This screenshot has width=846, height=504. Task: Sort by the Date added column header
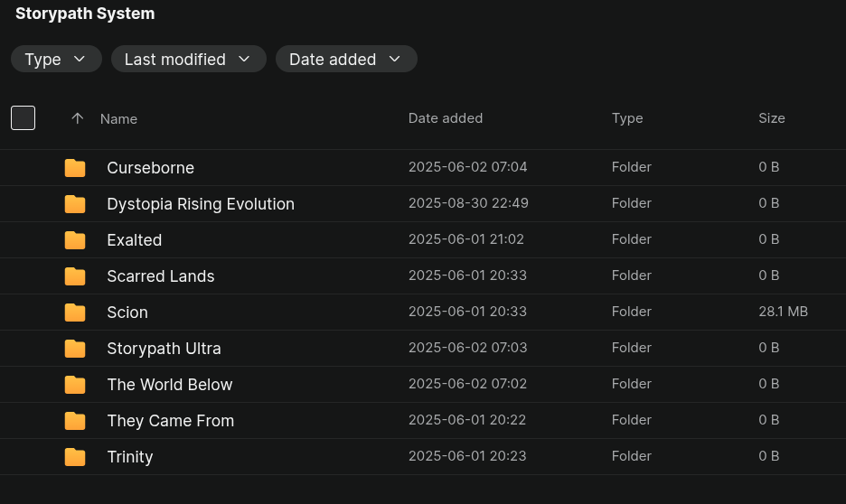click(x=445, y=118)
